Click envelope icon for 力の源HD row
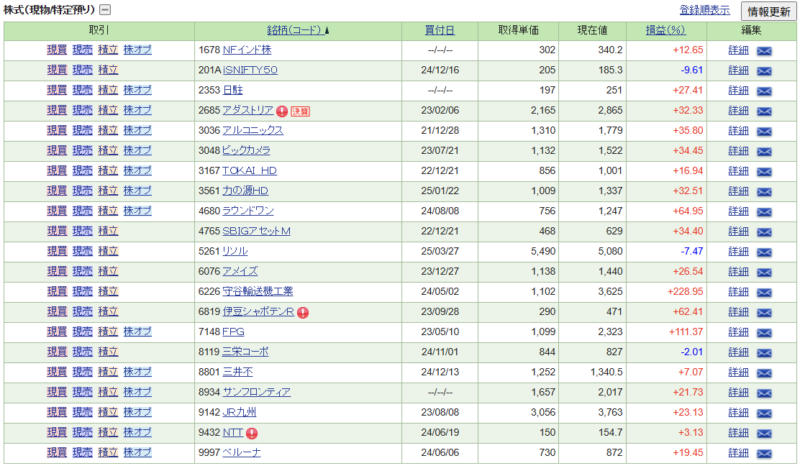 click(x=764, y=192)
